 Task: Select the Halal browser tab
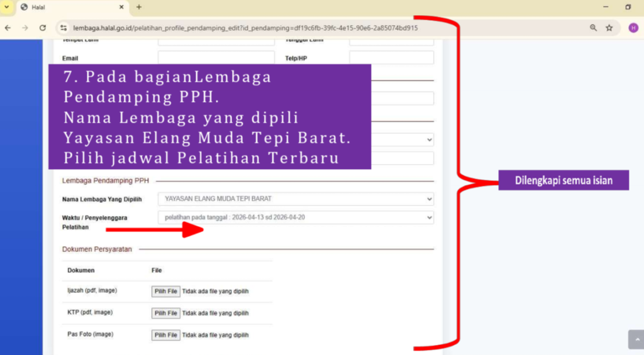tap(73, 8)
